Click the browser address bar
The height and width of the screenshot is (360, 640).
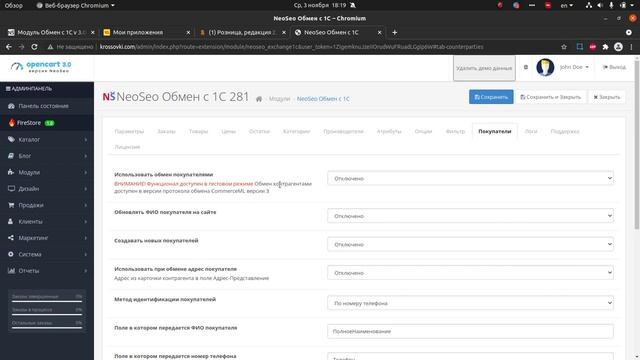[302, 47]
